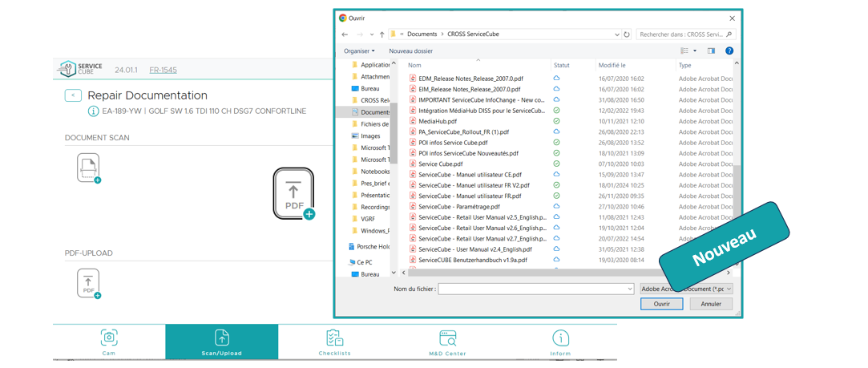Open the file name dropdown arrow
The width and height of the screenshot is (868, 368).
[x=629, y=289]
